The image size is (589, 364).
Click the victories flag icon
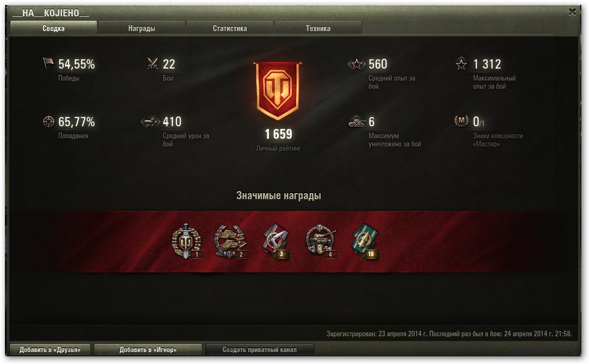[48, 63]
